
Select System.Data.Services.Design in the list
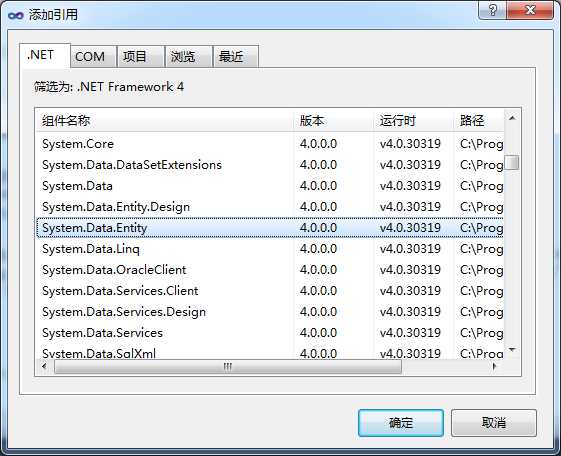pyautogui.click(x=270, y=312)
